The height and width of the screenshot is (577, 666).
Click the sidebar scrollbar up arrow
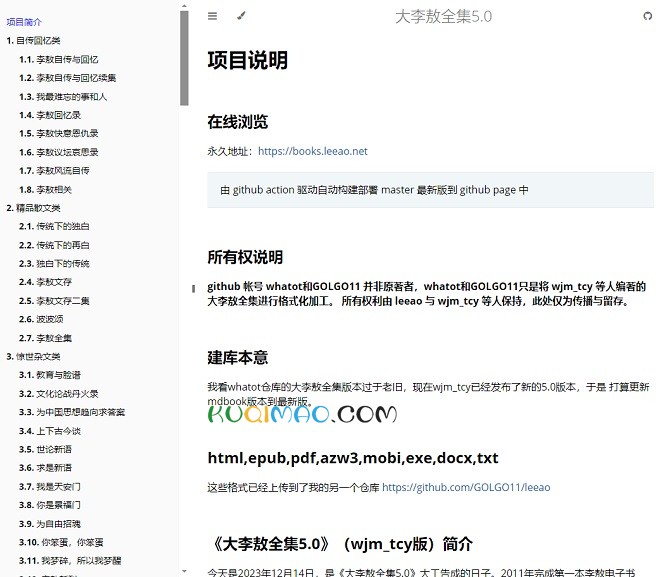[x=184, y=6]
